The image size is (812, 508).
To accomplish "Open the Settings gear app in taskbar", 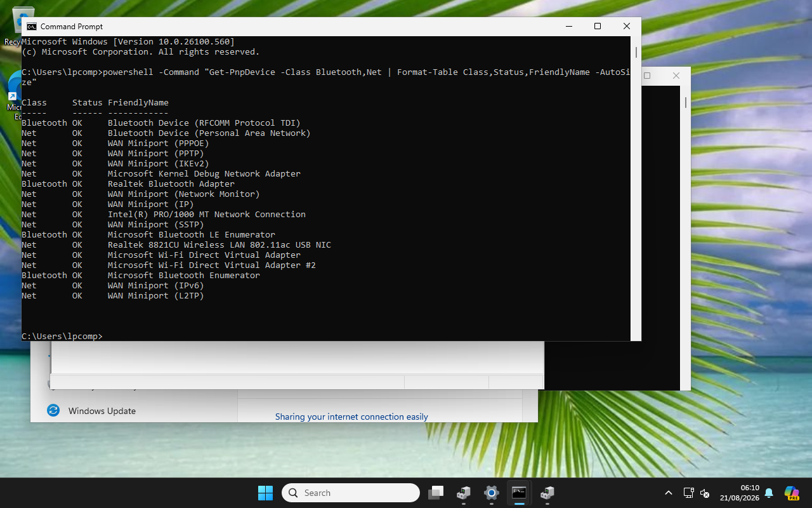I will click(x=491, y=493).
